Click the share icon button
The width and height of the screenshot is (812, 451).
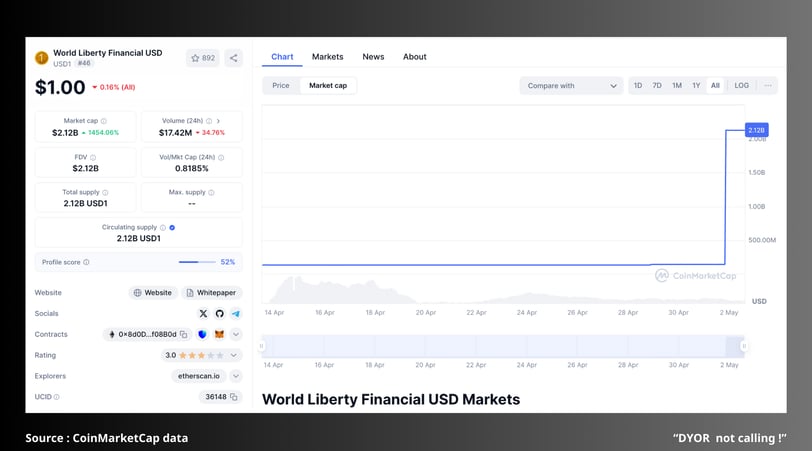[234, 58]
